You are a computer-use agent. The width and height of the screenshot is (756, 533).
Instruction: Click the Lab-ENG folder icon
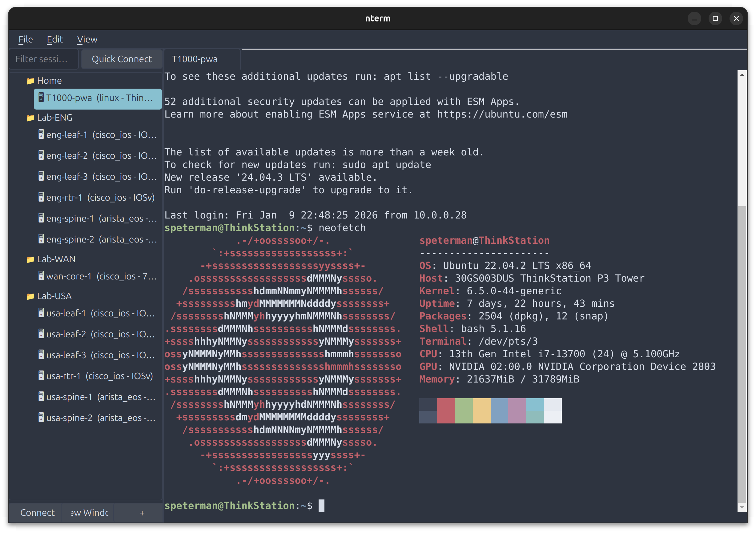[x=30, y=118]
